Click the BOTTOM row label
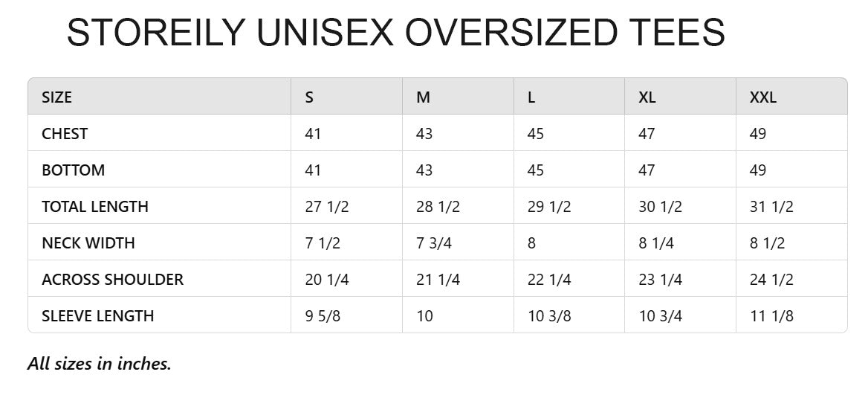 [73, 170]
